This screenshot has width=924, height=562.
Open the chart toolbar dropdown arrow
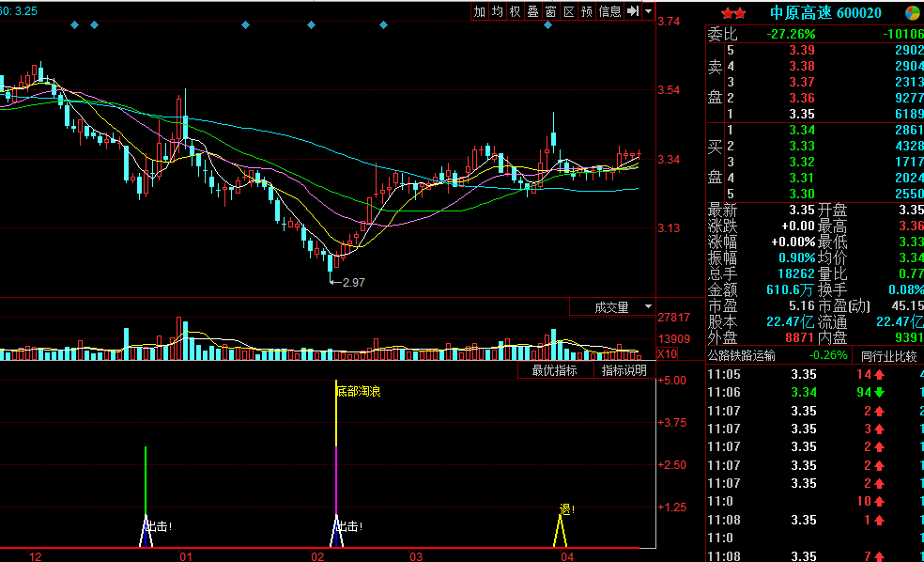(648, 11)
